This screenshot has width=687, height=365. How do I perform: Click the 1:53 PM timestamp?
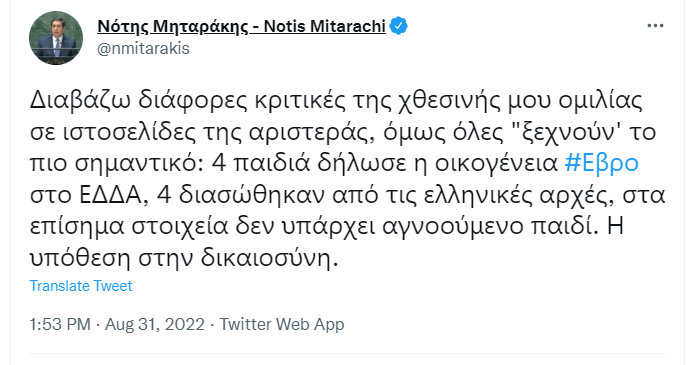tap(60, 325)
